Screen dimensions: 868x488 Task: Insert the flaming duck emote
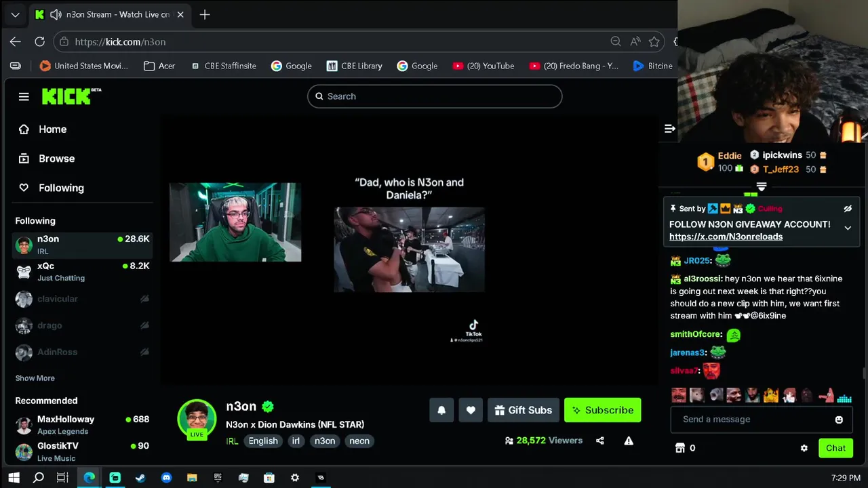(770, 395)
